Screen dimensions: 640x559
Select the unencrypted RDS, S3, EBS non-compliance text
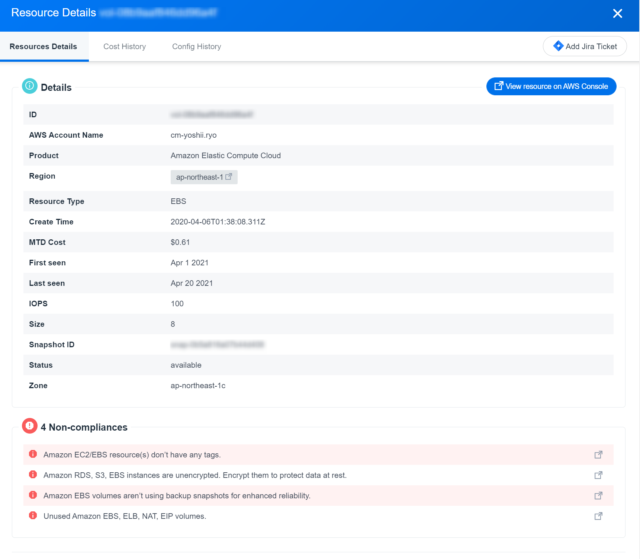[x=195, y=475]
